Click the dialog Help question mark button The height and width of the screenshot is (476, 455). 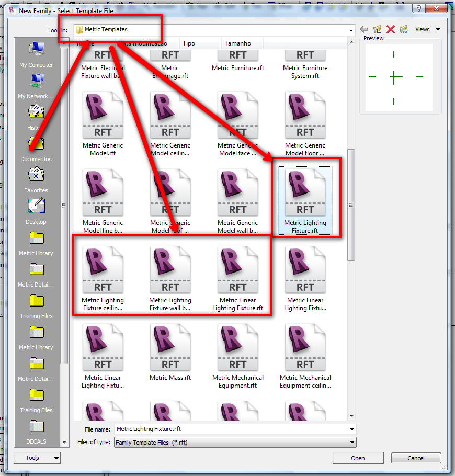click(419, 8)
